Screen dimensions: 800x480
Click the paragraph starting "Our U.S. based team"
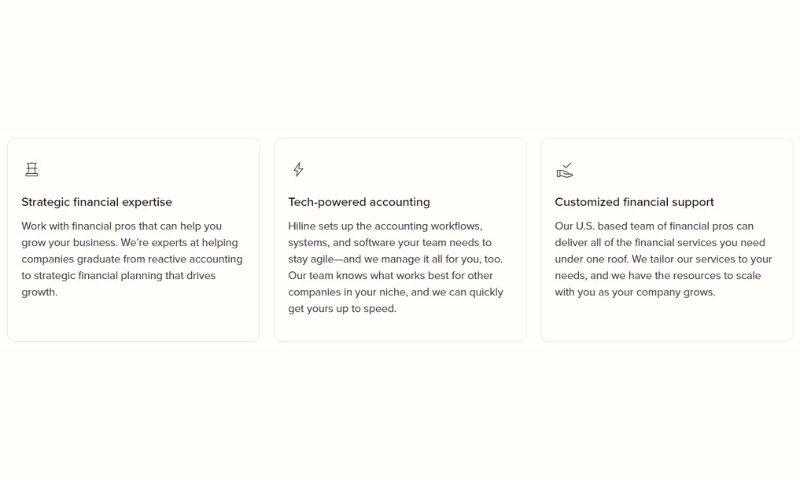tap(663, 259)
